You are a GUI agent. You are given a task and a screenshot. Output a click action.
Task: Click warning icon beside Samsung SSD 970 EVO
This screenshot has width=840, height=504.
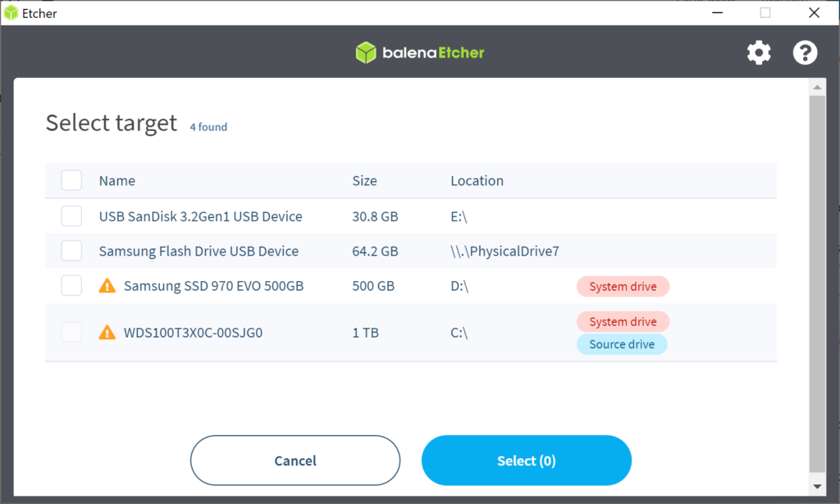[x=107, y=286]
